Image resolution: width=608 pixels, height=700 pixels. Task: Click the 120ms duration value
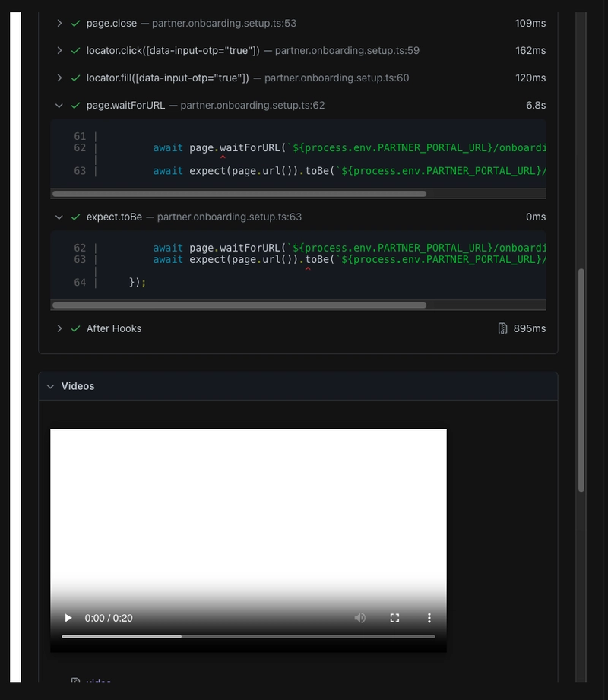pyautogui.click(x=530, y=78)
